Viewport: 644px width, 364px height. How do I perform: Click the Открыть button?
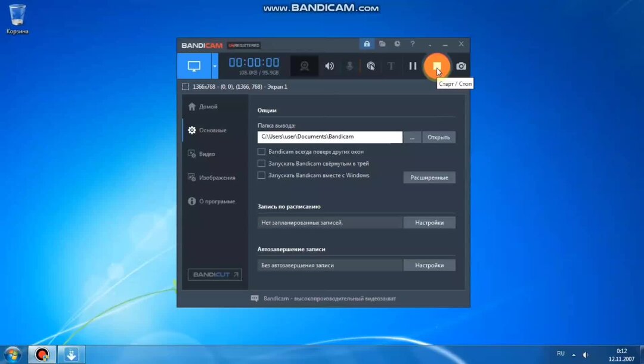439,138
